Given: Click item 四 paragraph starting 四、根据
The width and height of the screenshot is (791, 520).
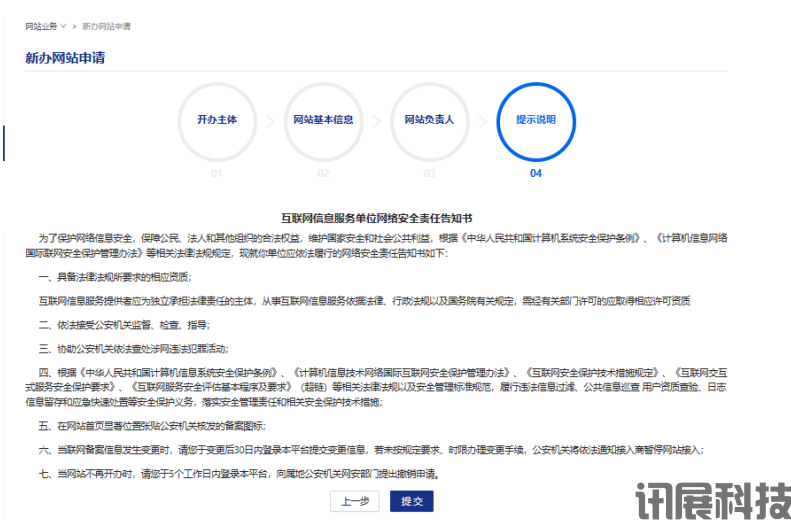Looking at the screenshot, I should coord(376,387).
